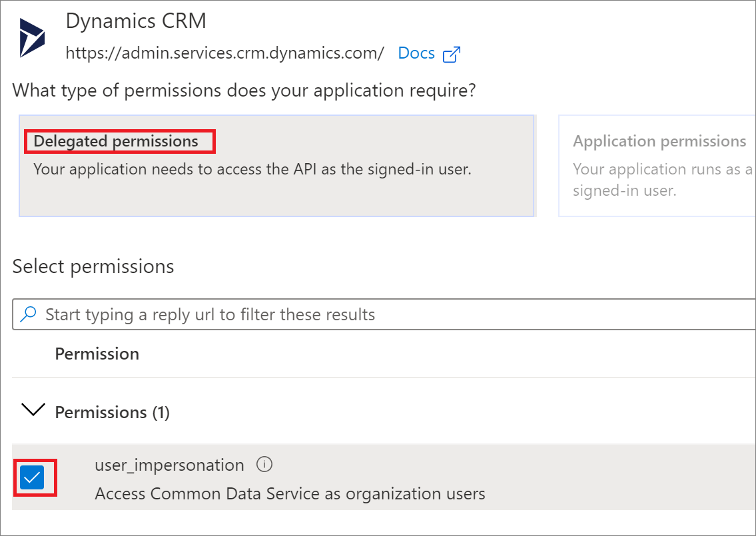
Task: Select the user_impersonation permission name
Action: [169, 465]
